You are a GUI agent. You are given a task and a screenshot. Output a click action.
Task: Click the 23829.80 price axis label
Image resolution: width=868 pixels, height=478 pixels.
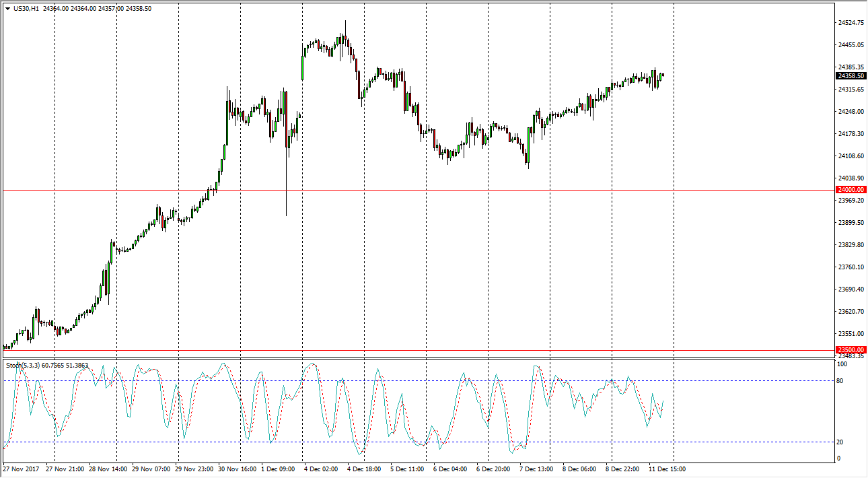point(851,245)
